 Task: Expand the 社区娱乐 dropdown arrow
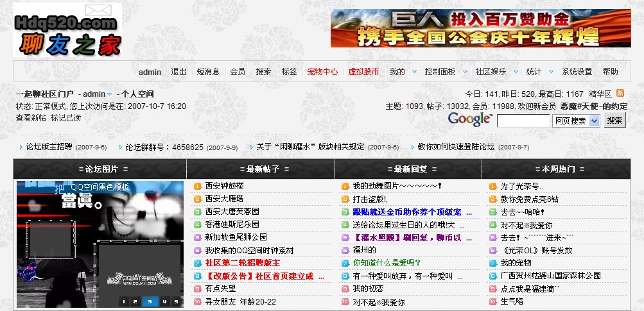pyautogui.click(x=516, y=72)
